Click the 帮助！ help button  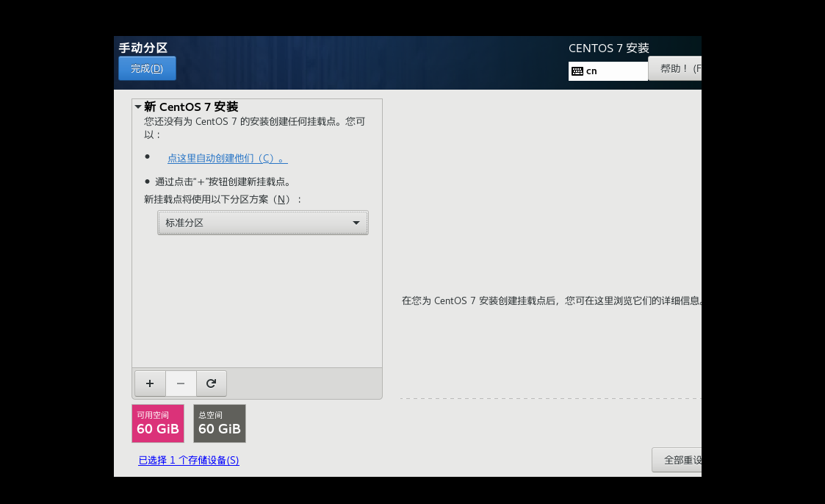675,68
